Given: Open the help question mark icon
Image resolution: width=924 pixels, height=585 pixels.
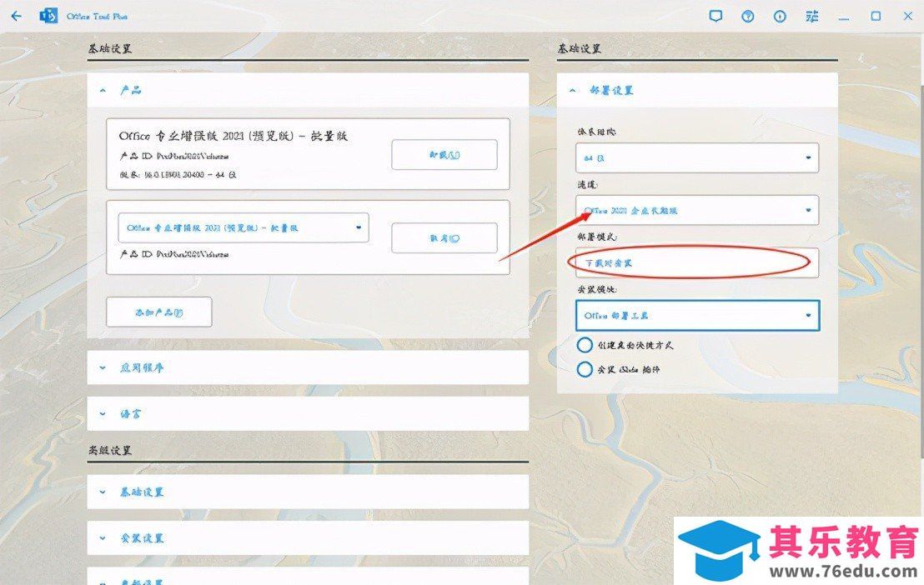Looking at the screenshot, I should (x=748, y=16).
